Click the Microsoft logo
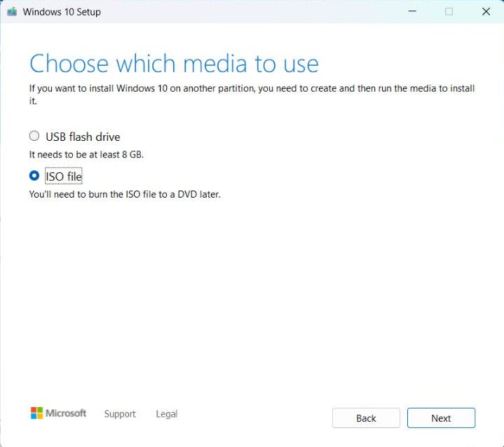504x447 pixels. (58, 413)
